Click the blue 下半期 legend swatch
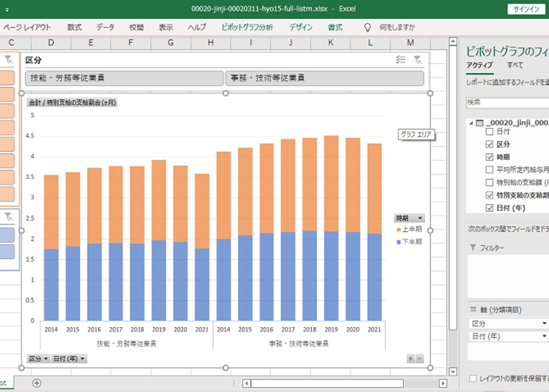 (399, 242)
